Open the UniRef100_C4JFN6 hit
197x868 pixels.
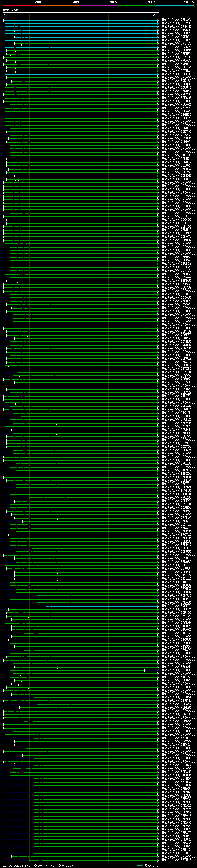176,700
